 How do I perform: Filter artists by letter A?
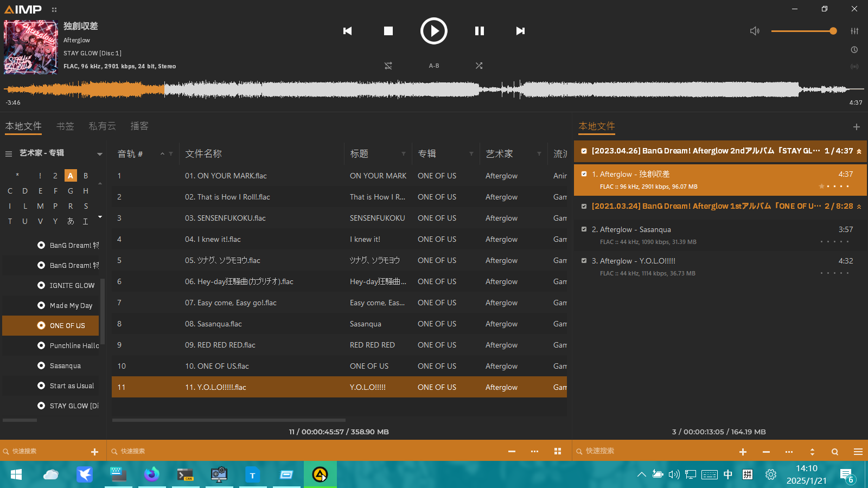tap(71, 176)
